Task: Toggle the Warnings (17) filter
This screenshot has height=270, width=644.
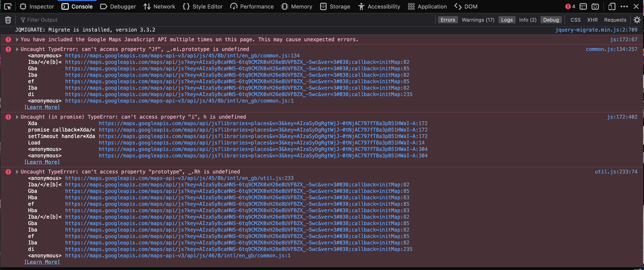Action: 478,20
